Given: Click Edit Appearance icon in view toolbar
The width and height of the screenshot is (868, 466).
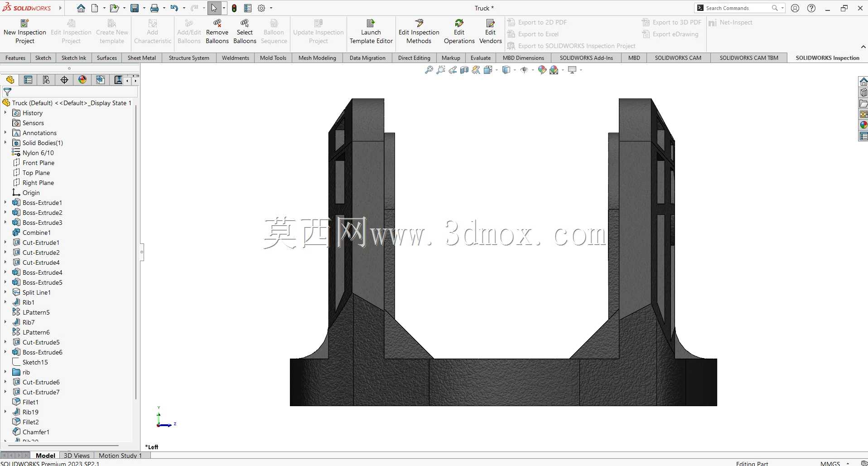Looking at the screenshot, I should pos(542,70).
